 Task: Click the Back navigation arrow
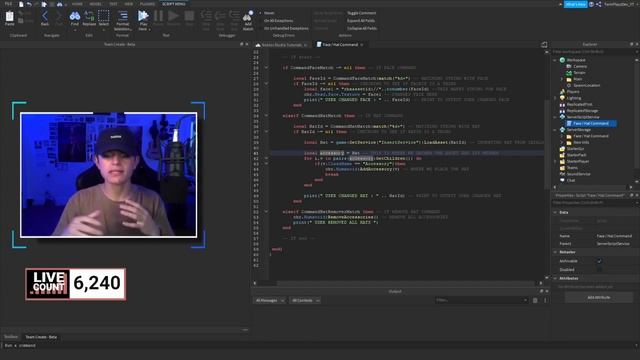(45, 16)
